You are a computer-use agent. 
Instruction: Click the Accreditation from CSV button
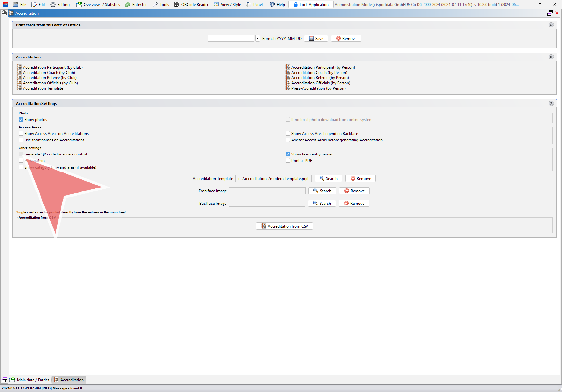[x=284, y=226]
